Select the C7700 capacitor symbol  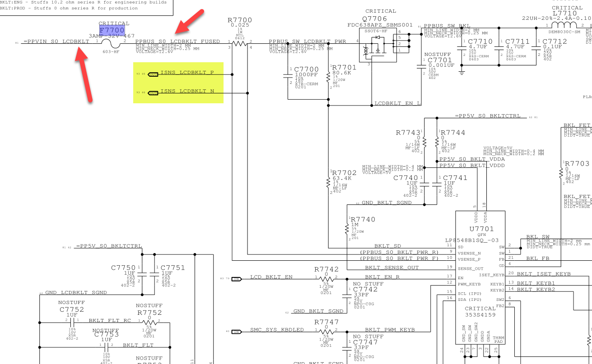coord(288,77)
